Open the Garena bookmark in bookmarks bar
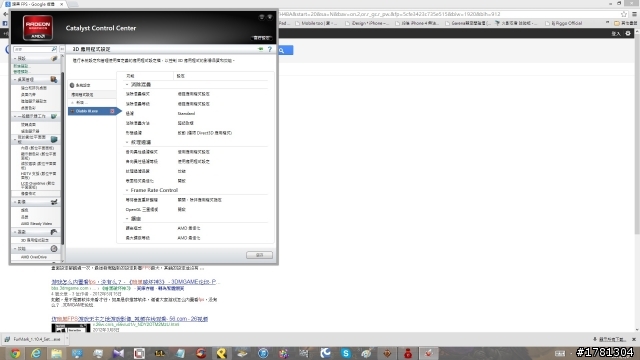 click(x=468, y=23)
